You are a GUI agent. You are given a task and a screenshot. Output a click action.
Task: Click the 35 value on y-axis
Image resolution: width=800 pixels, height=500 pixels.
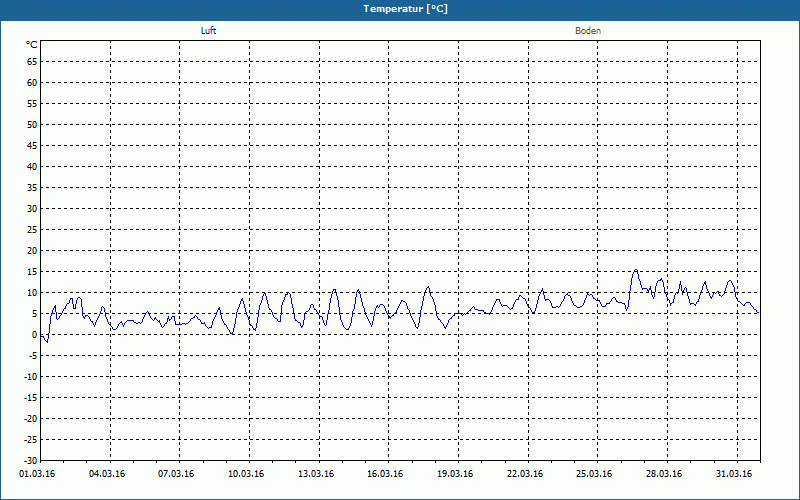point(32,188)
